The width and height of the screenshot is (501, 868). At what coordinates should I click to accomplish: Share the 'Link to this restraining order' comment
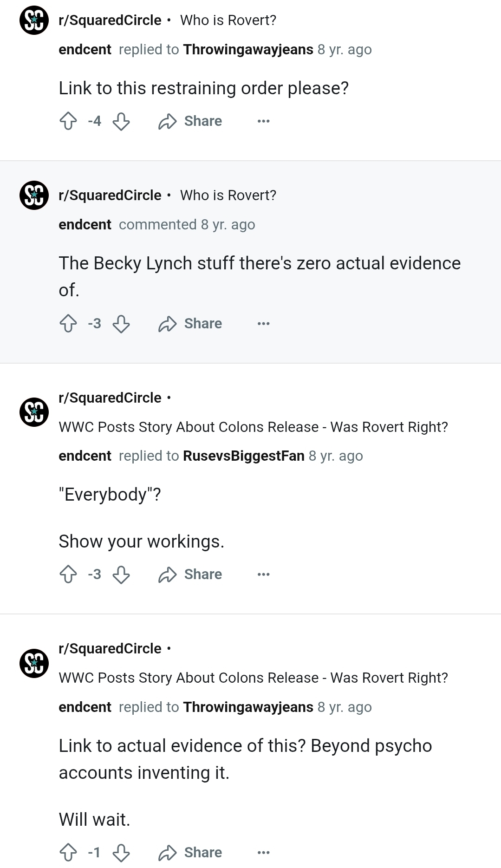pos(190,121)
